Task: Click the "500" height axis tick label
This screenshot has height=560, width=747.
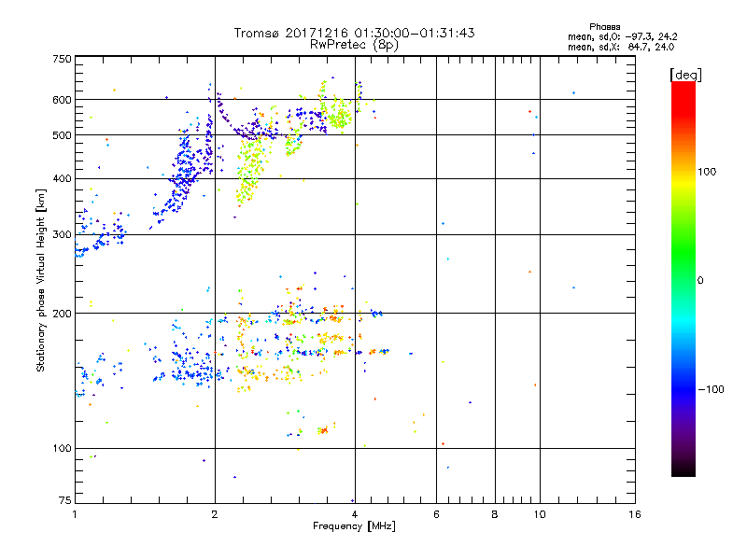Action: pyautogui.click(x=62, y=135)
